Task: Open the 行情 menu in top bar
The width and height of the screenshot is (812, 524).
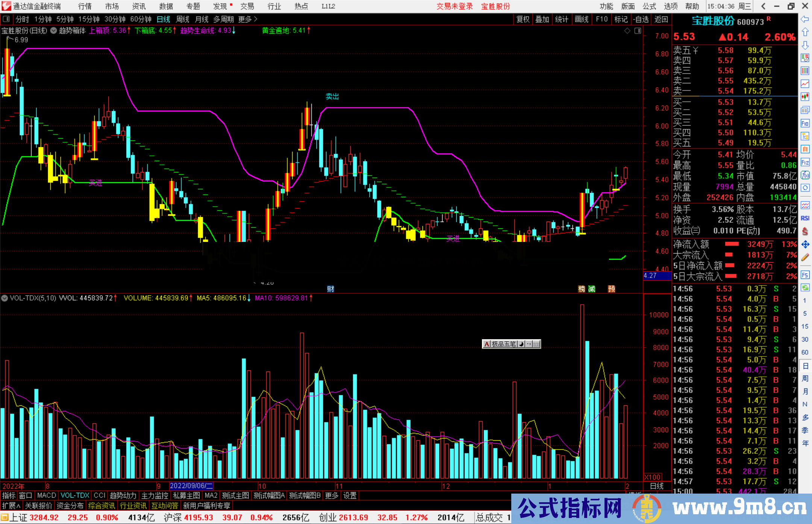Action: (x=85, y=6)
